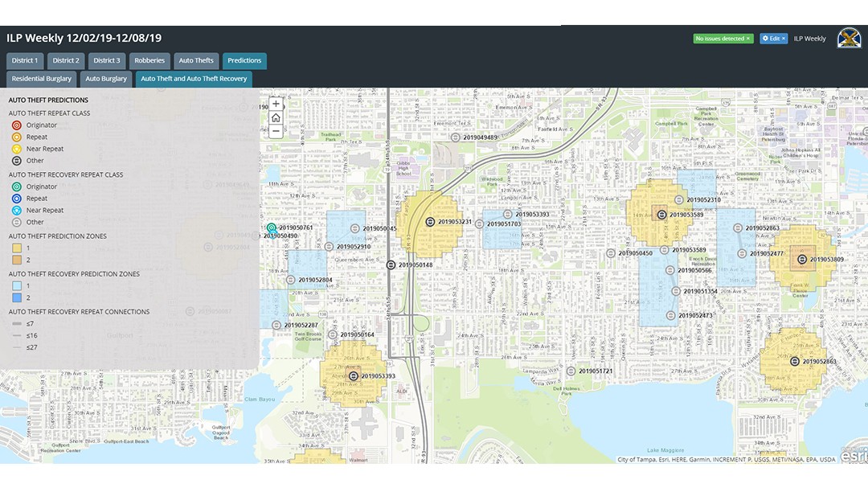The width and height of the screenshot is (868, 488).
Task: Click recovery prediction zone 1 light-blue swatch
Action: tap(17, 286)
